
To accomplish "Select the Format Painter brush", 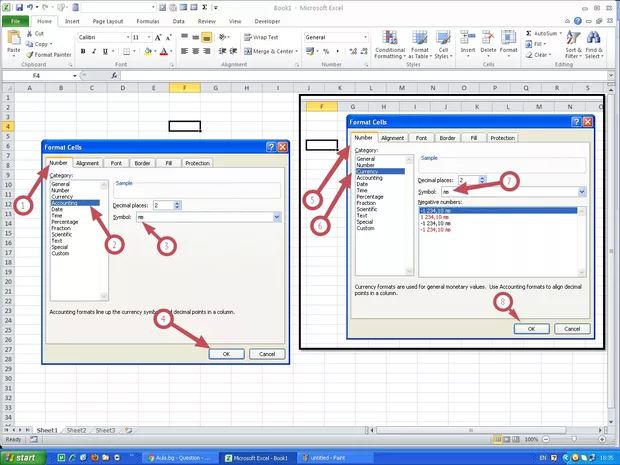I will tap(30, 55).
